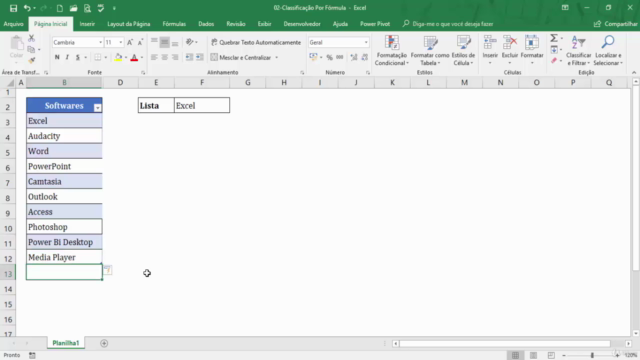Insert AutoSum sigma

(x=554, y=38)
